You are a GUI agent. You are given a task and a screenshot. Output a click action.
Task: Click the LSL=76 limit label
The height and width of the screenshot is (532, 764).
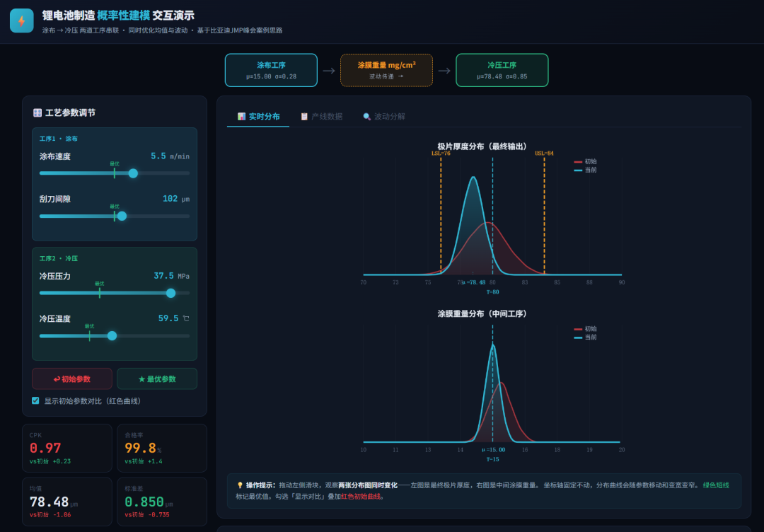click(441, 154)
